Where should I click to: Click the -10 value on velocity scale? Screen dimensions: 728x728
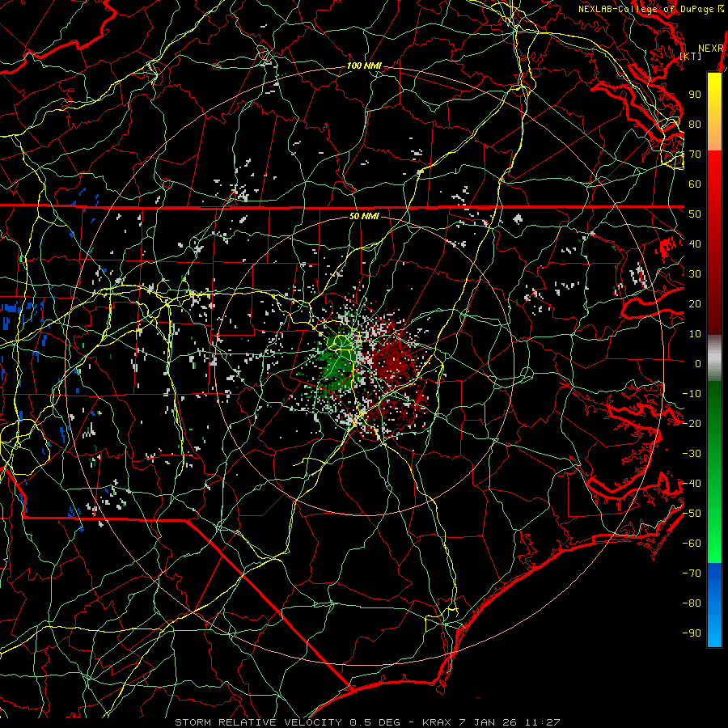[x=692, y=394]
